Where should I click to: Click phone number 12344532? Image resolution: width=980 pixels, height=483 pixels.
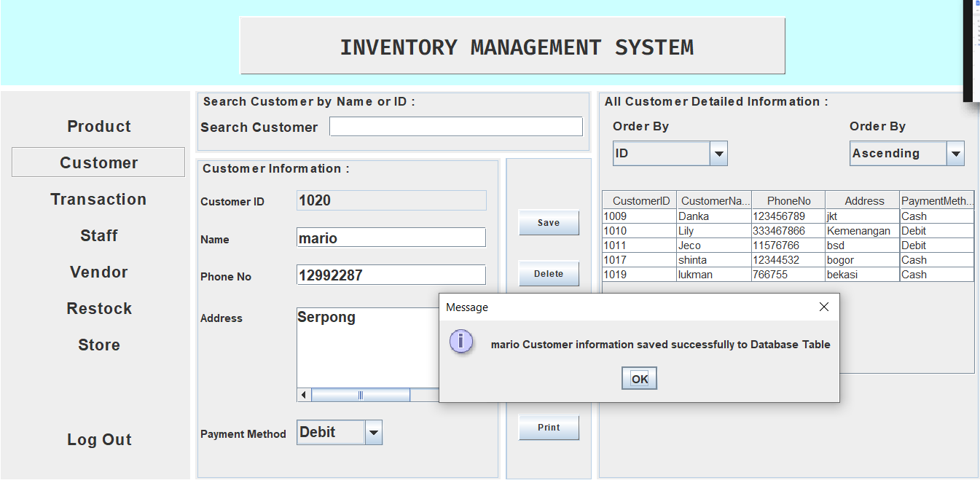(788, 260)
